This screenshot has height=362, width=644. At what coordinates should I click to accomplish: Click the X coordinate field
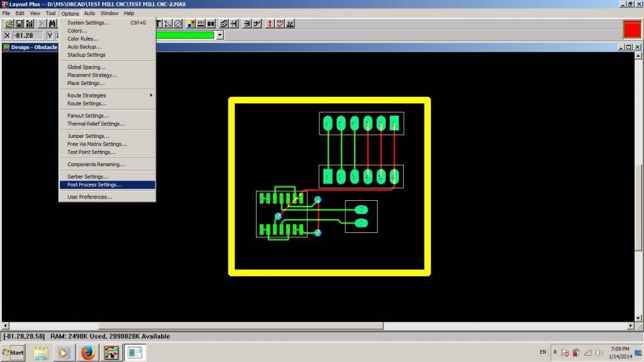(x=27, y=35)
